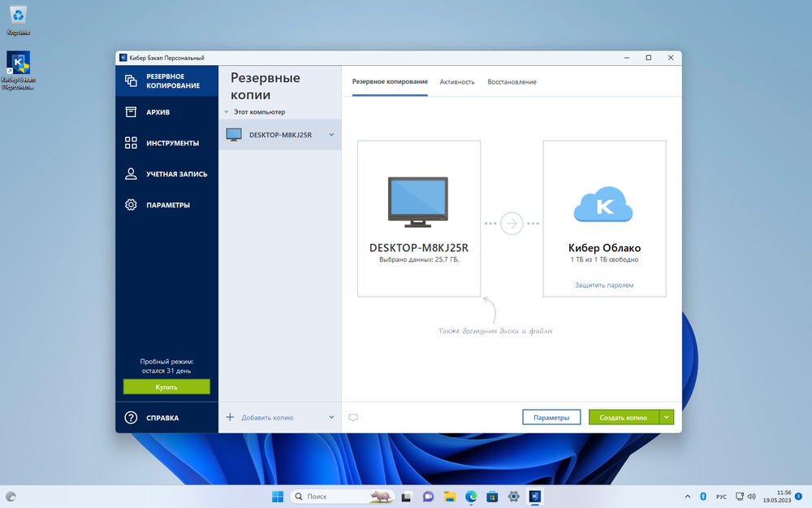
Task: Select РЕЗЕРВНОЕ КОПИРОВАНИЕ in the sidebar
Action: [x=166, y=80]
